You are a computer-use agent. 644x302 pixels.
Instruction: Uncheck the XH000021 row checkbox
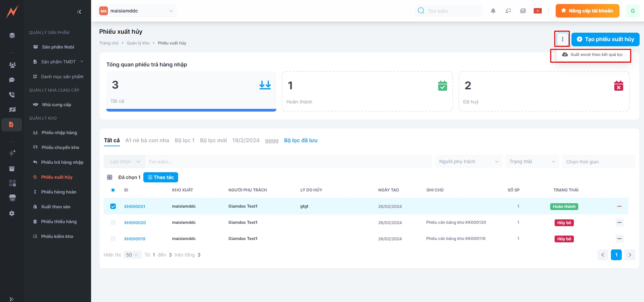(x=113, y=206)
